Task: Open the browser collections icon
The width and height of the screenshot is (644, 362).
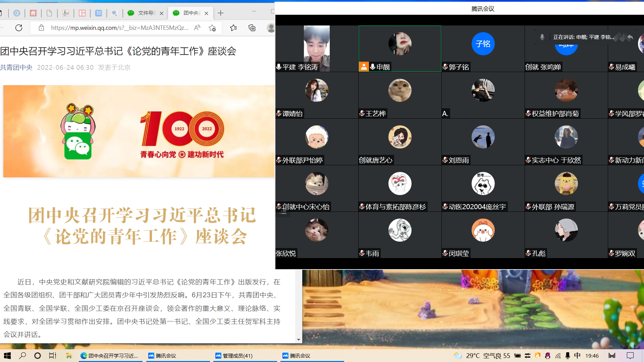Action: [252, 28]
